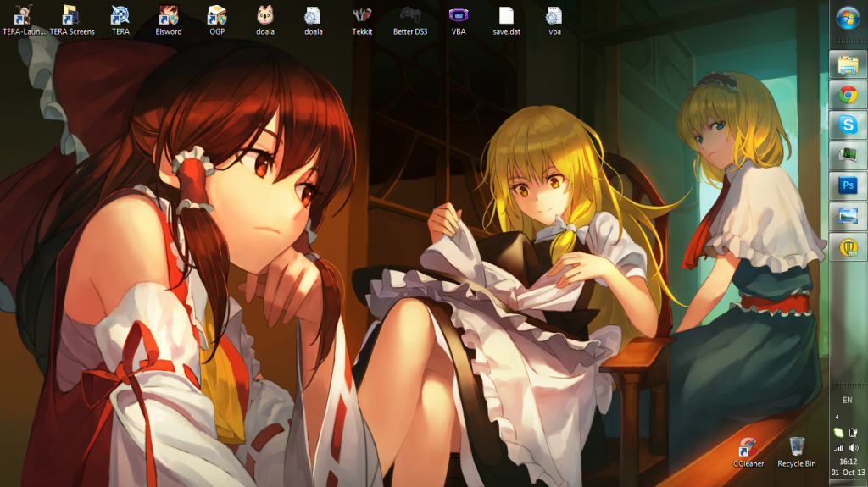The image size is (868, 487).
Task: Open the Windows Start menu
Action: coord(848,17)
